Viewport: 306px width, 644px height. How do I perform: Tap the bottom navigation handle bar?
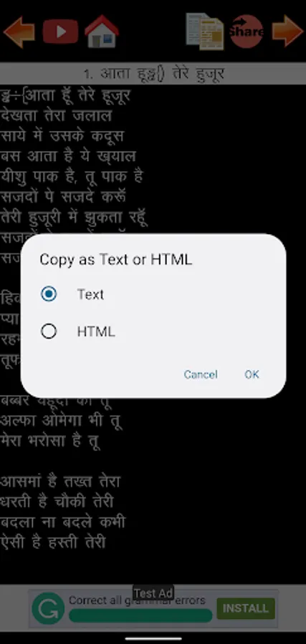click(x=153, y=639)
